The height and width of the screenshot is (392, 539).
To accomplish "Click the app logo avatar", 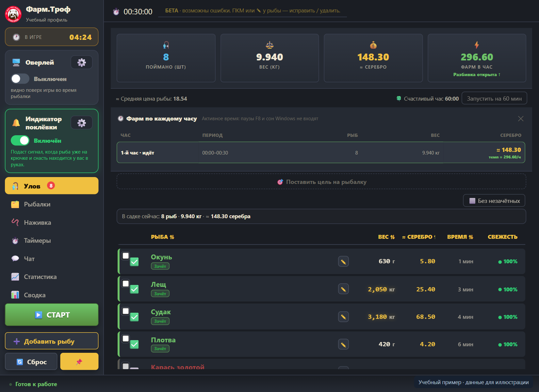I will coord(13,14).
